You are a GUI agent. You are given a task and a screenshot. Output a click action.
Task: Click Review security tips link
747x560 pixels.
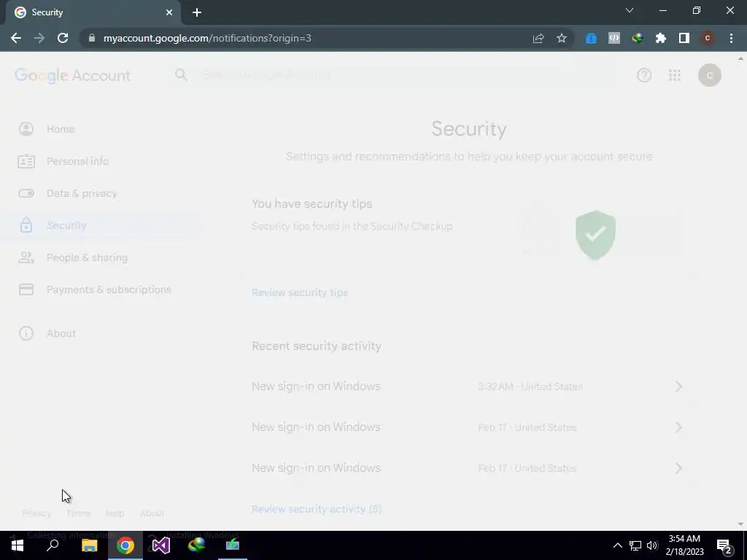300,293
